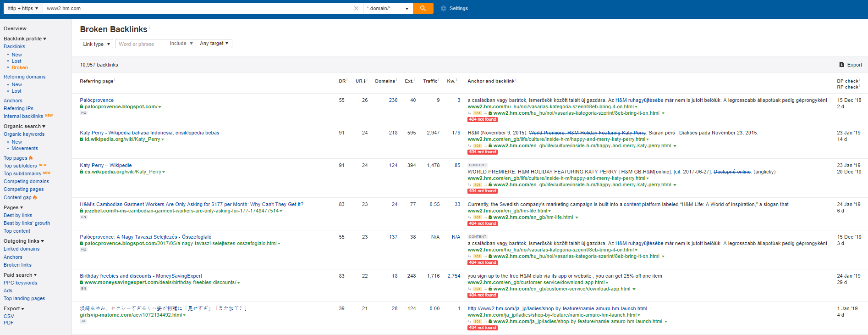Viewport: 868px width, 335px height.
Task: Click the orange search magnifier button
Action: tap(423, 8)
